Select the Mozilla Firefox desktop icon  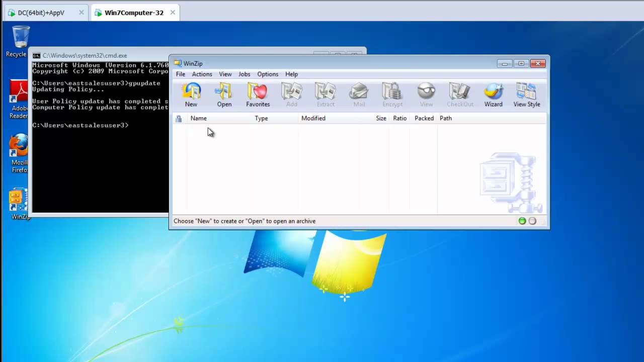tap(19, 153)
